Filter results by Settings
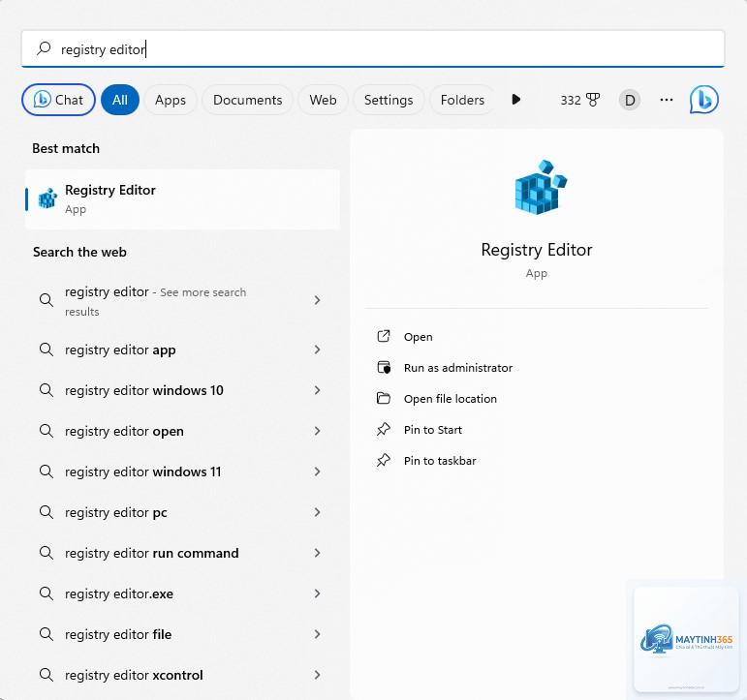Screen dimensions: 747x700 [x=389, y=100]
